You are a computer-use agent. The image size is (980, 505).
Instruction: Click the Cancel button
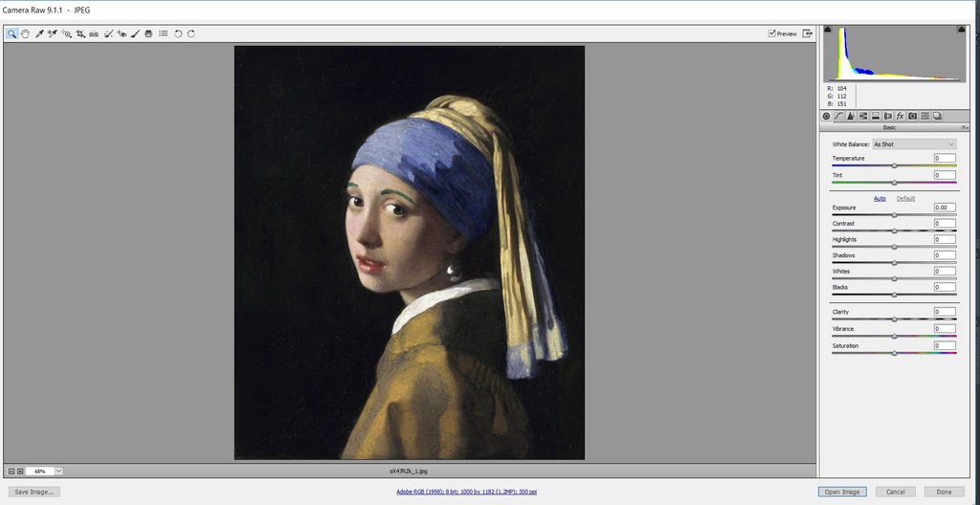tap(896, 492)
